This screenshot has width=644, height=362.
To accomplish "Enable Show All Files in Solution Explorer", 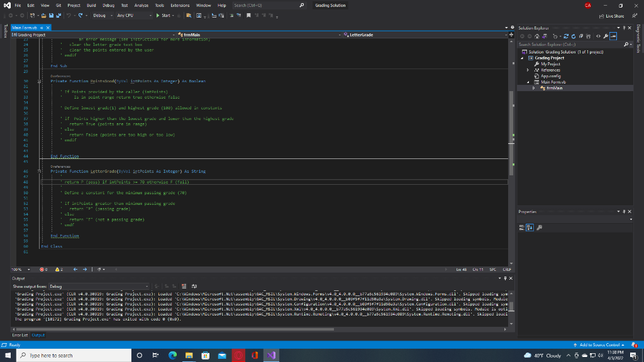I will (x=588, y=36).
